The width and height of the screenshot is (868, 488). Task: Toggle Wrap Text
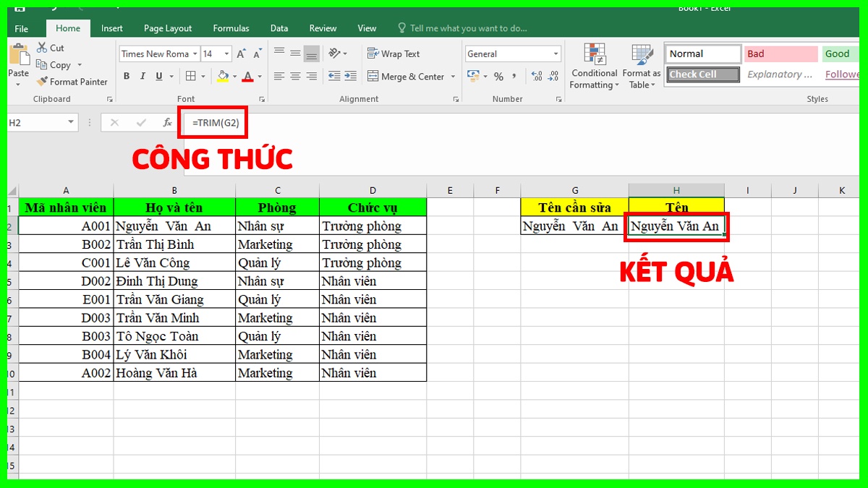(x=393, y=53)
